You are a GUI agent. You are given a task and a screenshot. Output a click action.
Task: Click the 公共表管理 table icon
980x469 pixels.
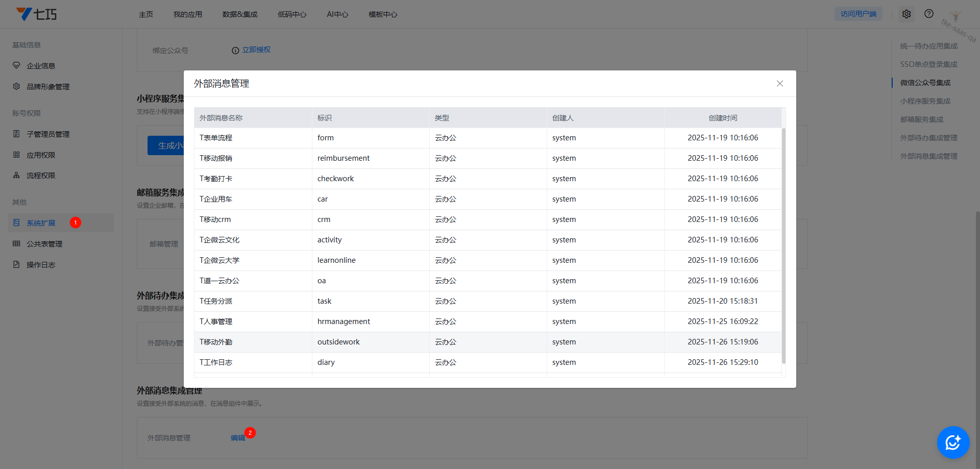16,244
